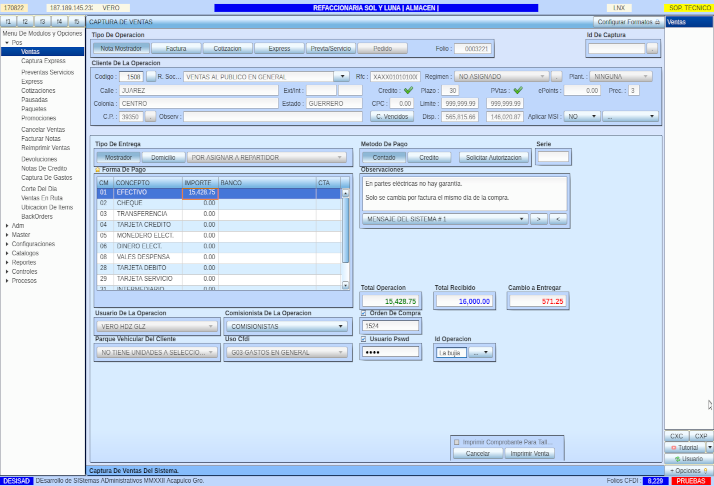Click the CXP button
This screenshot has height=486, width=714.
point(701,436)
